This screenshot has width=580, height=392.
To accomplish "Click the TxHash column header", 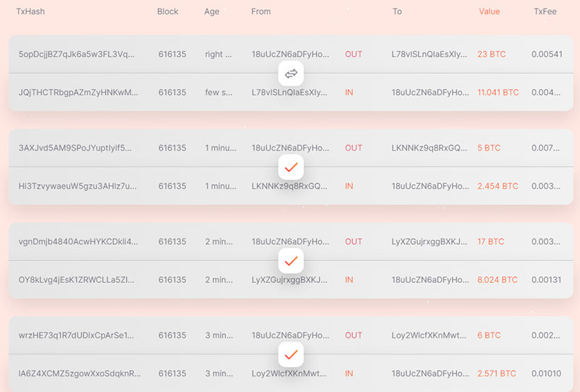I will click(30, 11).
